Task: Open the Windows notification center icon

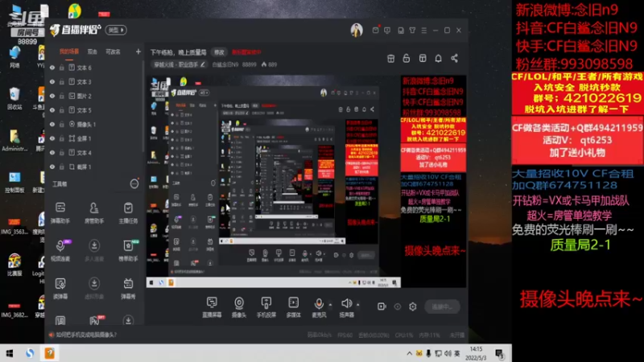Action: pyautogui.click(x=499, y=353)
